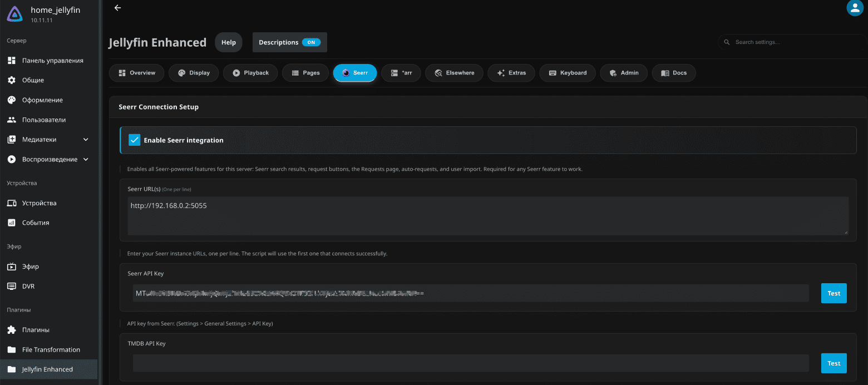Image resolution: width=868 pixels, height=385 pixels.
Task: Go back with the arrow icon
Action: click(x=117, y=8)
